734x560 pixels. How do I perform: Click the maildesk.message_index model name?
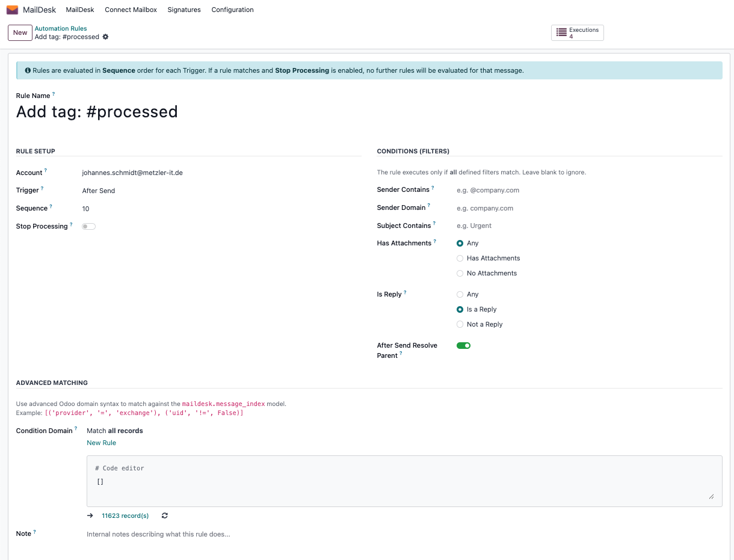pyautogui.click(x=223, y=404)
